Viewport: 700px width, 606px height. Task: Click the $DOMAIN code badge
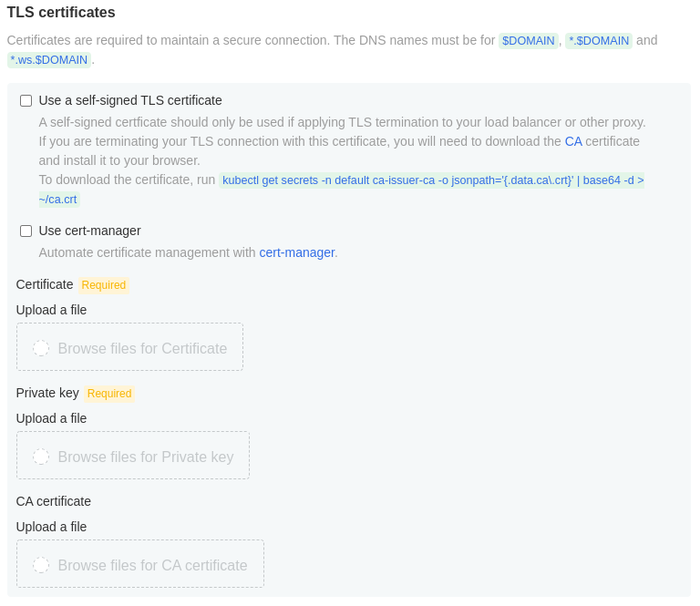(529, 41)
